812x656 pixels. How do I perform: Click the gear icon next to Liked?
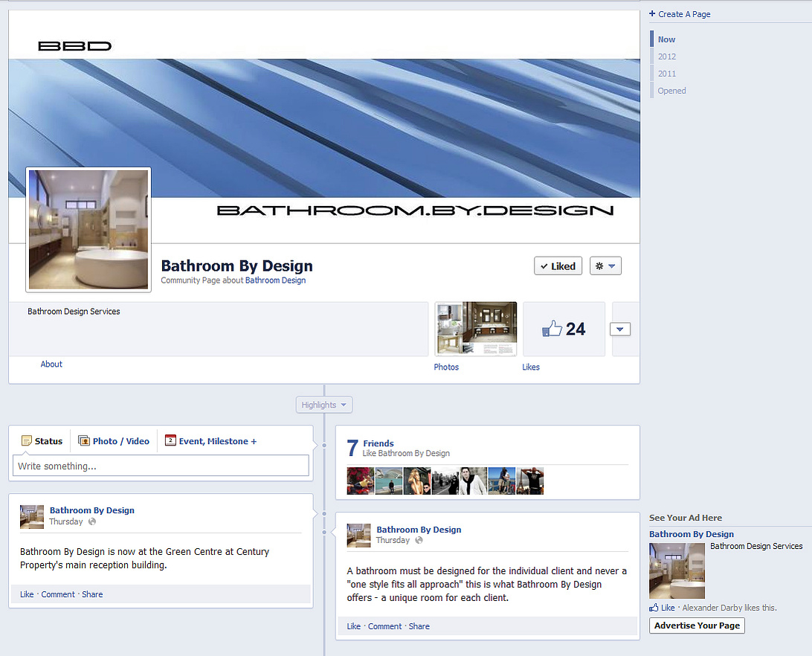[x=599, y=266]
